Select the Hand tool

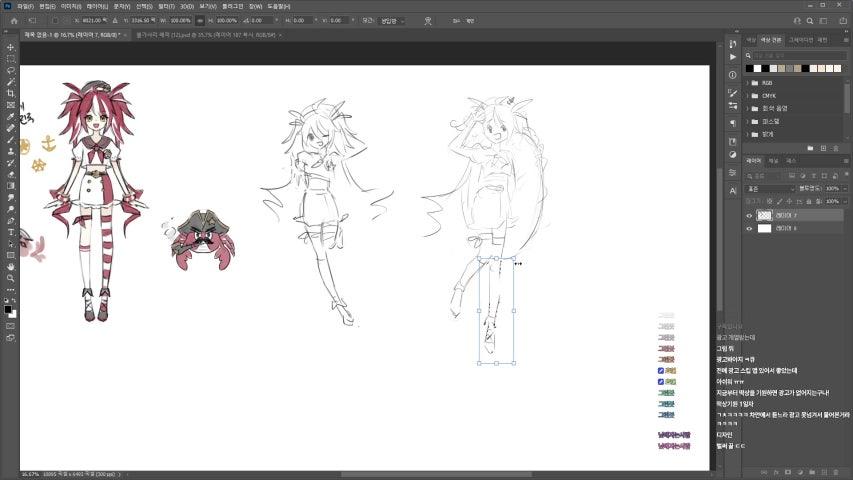tap(10, 266)
